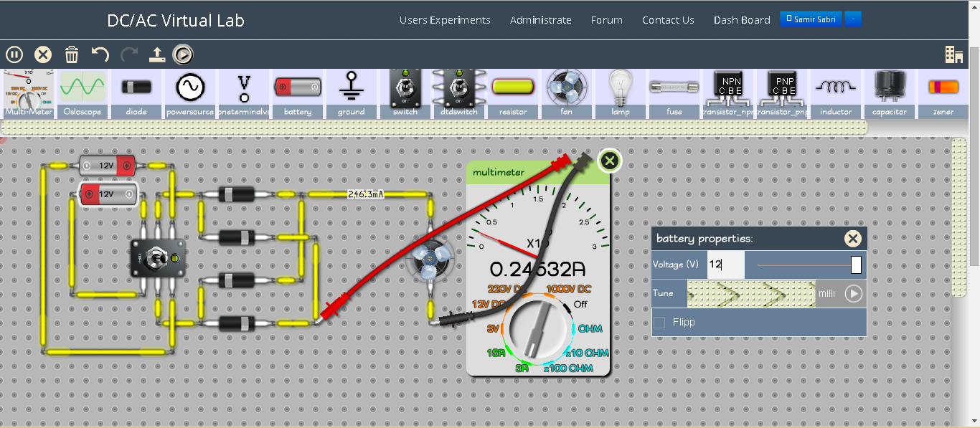Click the Voltage (V) input field
Screen dimensions: 980x428
point(726,265)
